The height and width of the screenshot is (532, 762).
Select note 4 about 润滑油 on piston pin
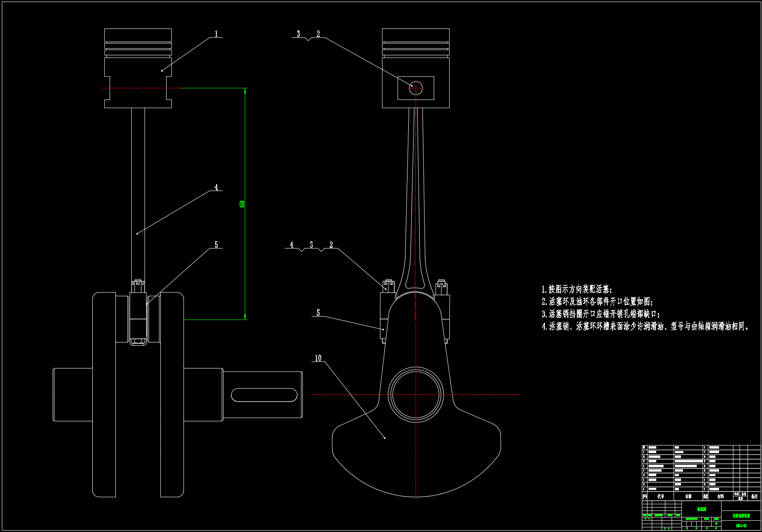pos(645,326)
